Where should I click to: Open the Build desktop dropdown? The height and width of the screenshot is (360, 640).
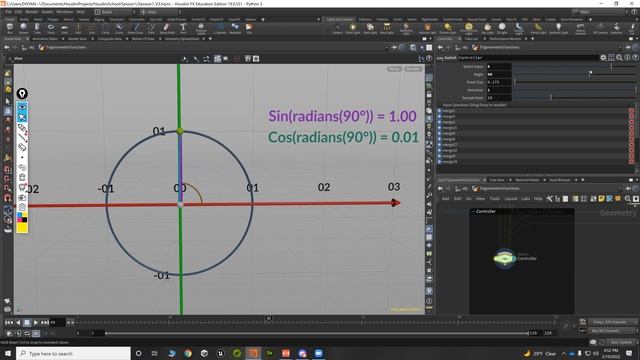pos(115,12)
